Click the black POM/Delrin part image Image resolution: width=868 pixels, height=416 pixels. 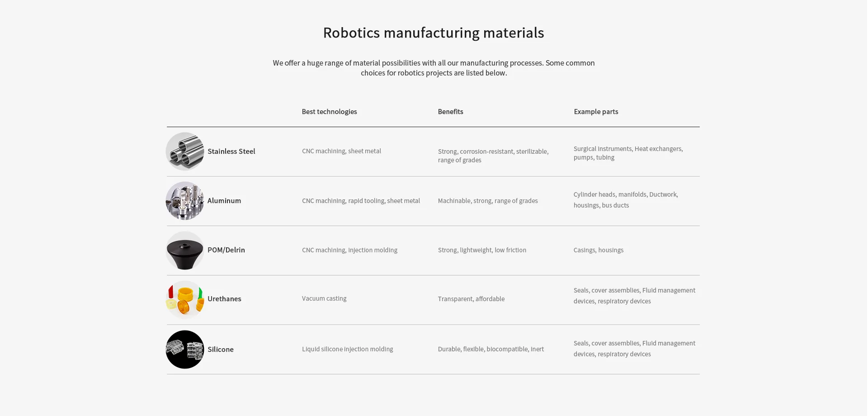[185, 250]
